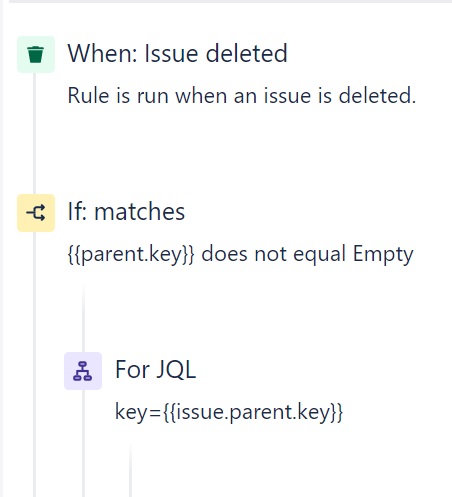
Task: Click the gray divider bar at the top
Action: pos(230,2)
